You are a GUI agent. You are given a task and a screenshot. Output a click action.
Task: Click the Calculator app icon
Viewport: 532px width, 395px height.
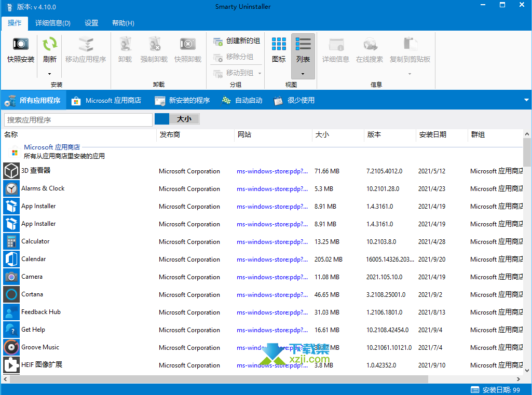coord(11,241)
